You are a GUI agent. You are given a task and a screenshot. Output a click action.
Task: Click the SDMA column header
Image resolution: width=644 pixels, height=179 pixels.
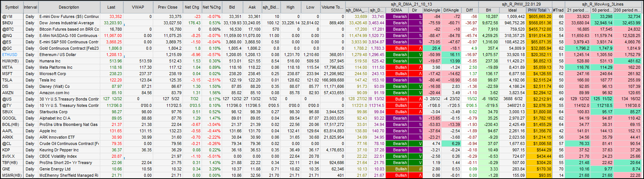[x=397, y=10]
